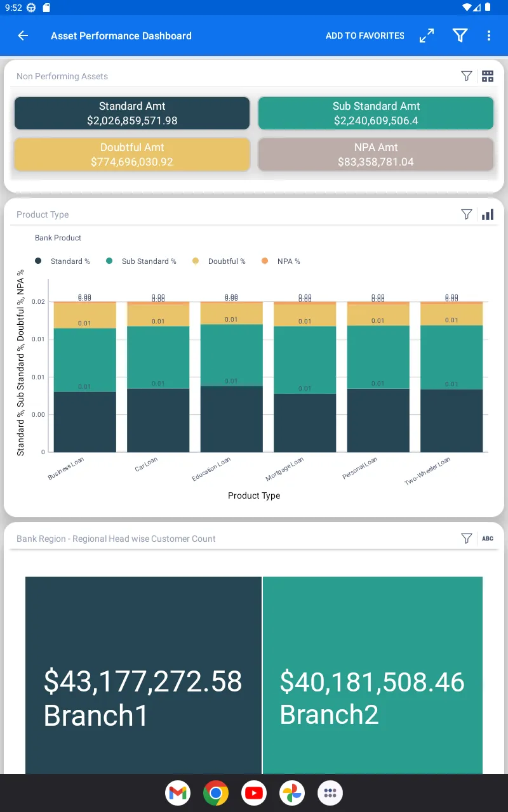The image size is (508, 812).
Task: Tap the Bank Product chart subtitle
Action: [x=58, y=238]
